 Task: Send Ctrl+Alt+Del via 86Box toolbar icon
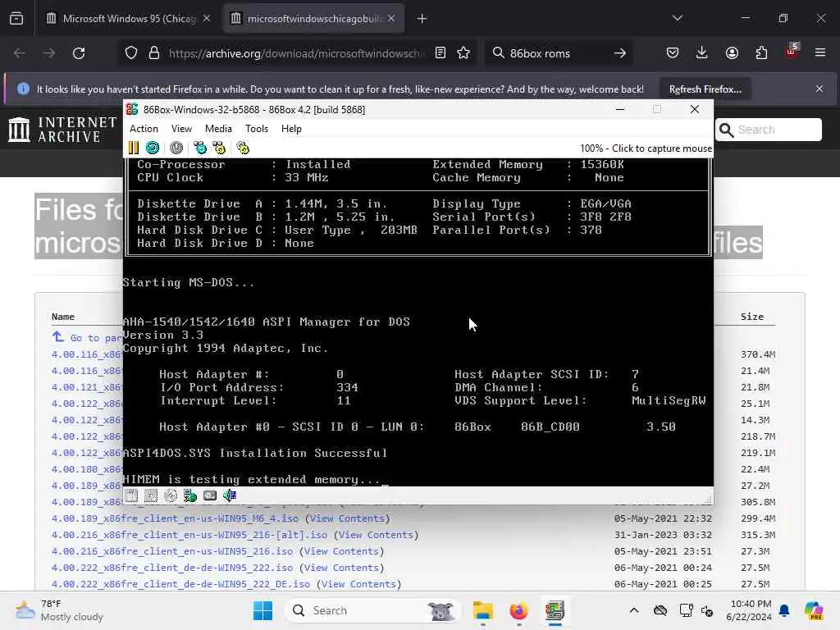coord(200,148)
